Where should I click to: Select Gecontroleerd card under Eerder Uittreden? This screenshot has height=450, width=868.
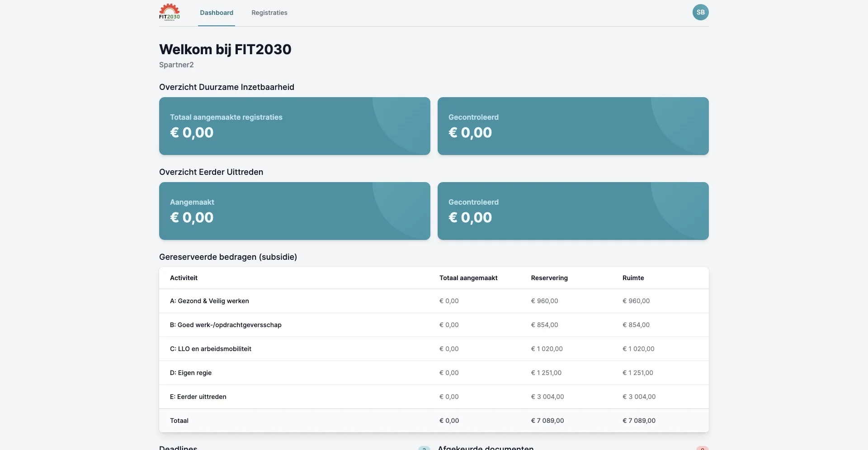[x=573, y=211]
